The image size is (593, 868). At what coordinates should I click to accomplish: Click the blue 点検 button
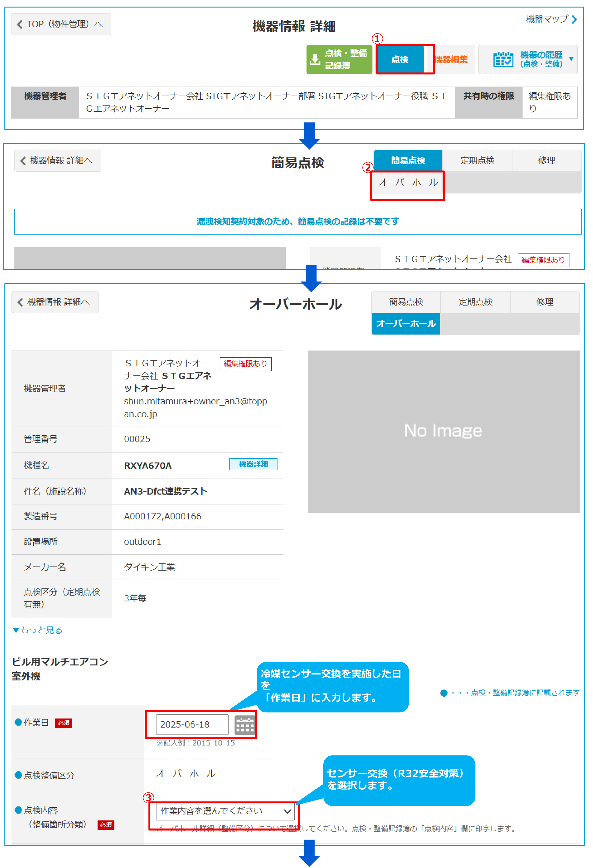pos(400,59)
